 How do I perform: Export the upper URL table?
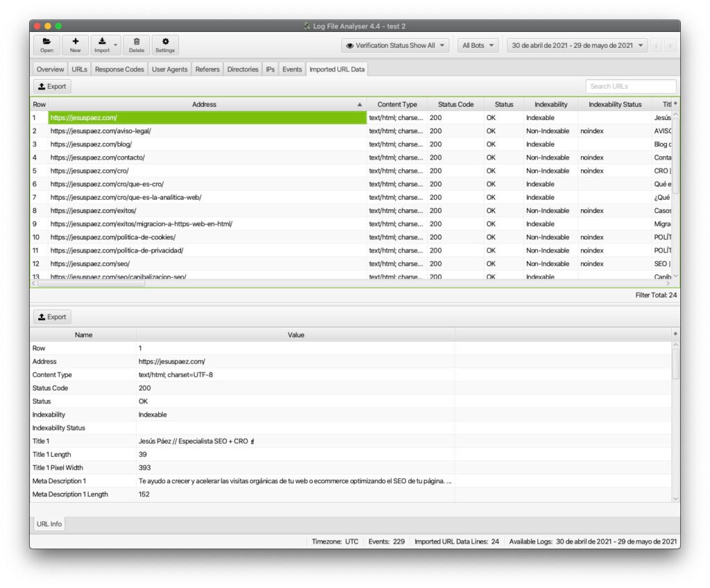tap(52, 86)
